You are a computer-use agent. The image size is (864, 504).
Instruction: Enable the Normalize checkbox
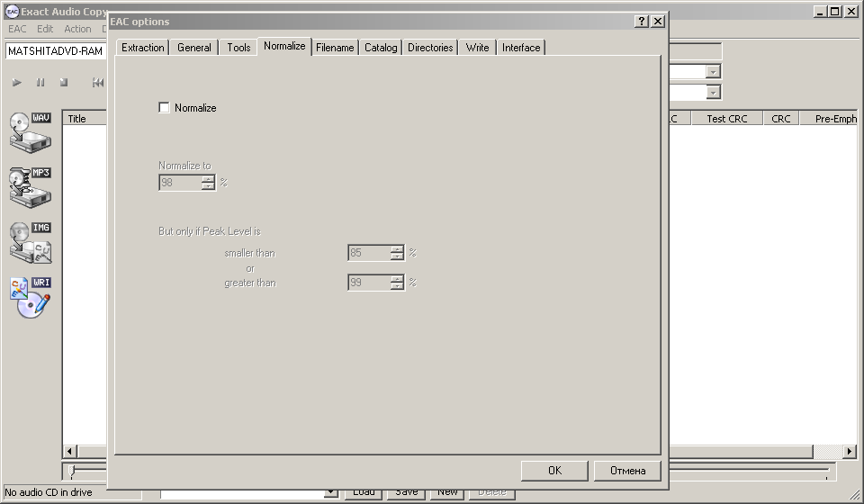[x=164, y=108]
